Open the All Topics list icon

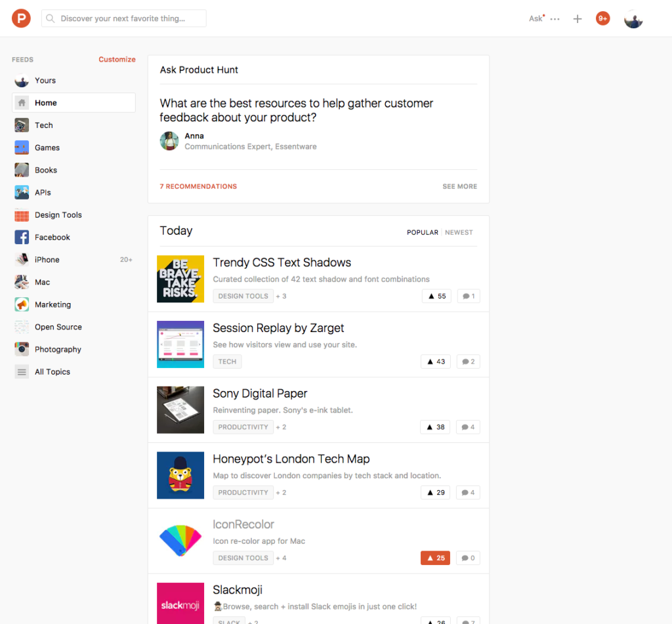click(x=22, y=371)
